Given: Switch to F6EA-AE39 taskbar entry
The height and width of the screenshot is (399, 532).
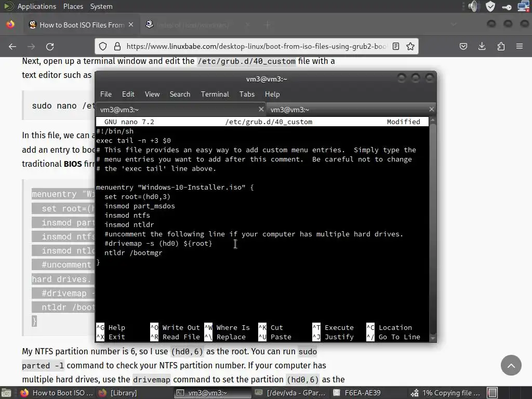Looking at the screenshot, I should pyautogui.click(x=368, y=393).
